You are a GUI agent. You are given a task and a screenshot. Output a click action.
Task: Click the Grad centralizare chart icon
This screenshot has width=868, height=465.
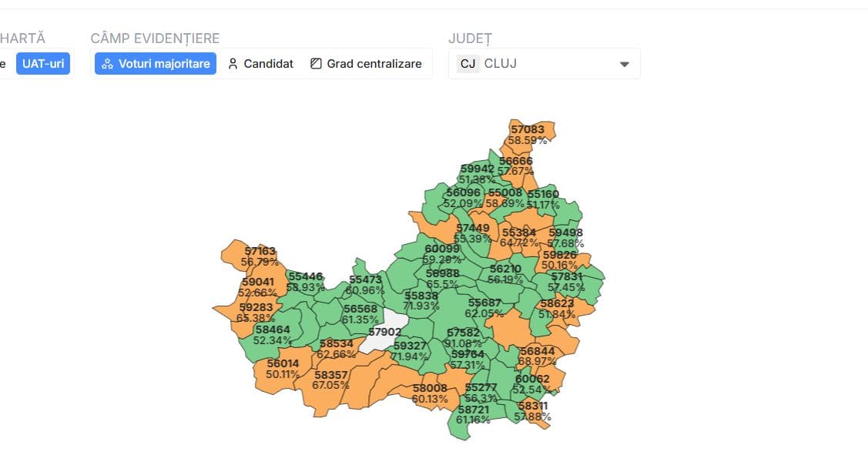tap(316, 64)
